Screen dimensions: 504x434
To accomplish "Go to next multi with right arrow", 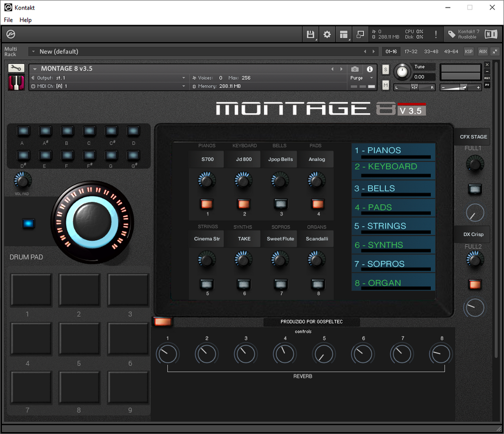I will click(374, 52).
